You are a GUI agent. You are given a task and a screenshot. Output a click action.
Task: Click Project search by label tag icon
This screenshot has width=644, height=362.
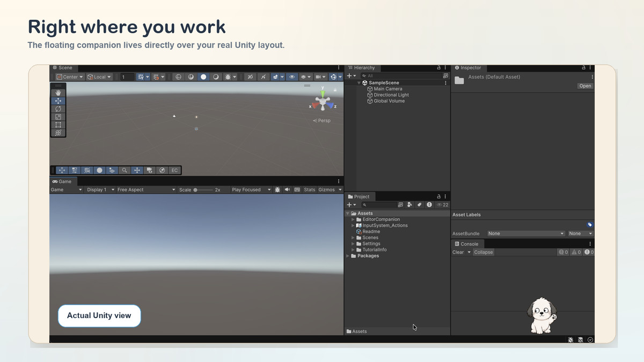click(x=420, y=205)
